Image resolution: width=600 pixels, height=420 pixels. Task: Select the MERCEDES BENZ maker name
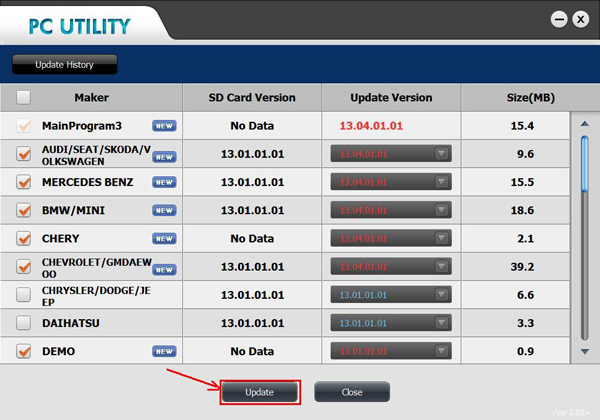(x=88, y=182)
